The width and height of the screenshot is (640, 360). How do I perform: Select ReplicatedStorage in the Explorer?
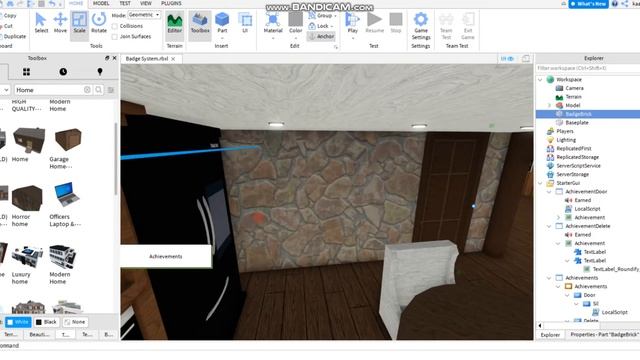tap(578, 157)
